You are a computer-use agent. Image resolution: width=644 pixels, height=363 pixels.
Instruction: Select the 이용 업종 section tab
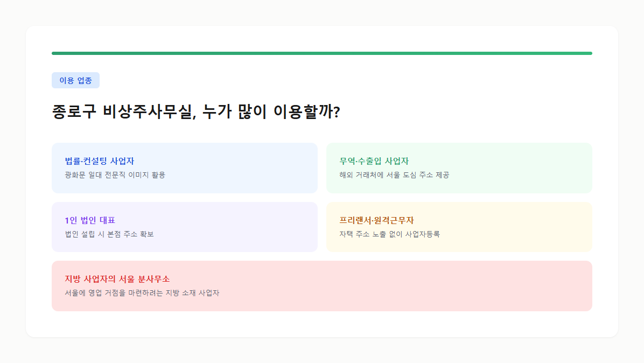point(75,80)
